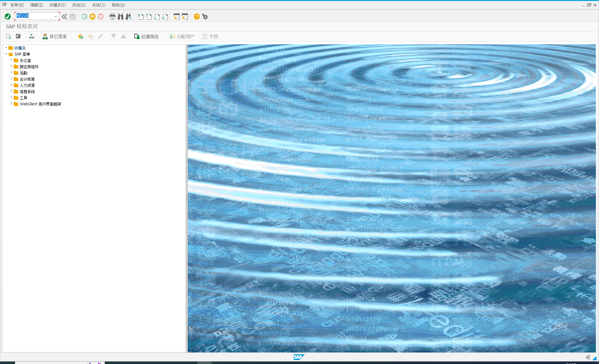Select the WebClient 用户界面框架 tree item
The height and width of the screenshot is (364, 599).
[40, 104]
